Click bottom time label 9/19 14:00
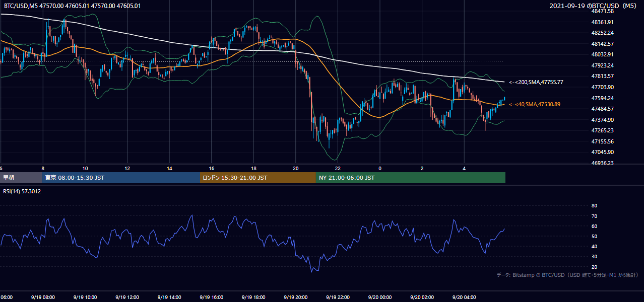Viewport: 644px width, 302px height. coord(169,297)
